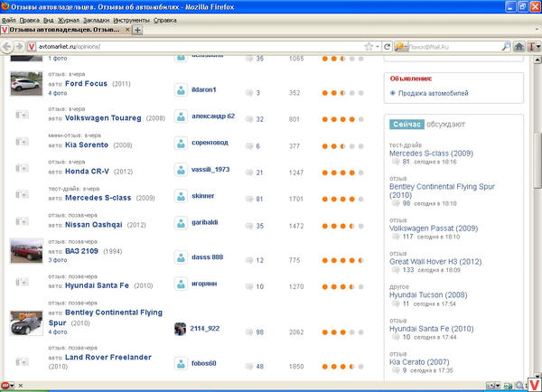Open 4 фото link under Ford Focus
The width and height of the screenshot is (542, 392).
coord(58,93)
